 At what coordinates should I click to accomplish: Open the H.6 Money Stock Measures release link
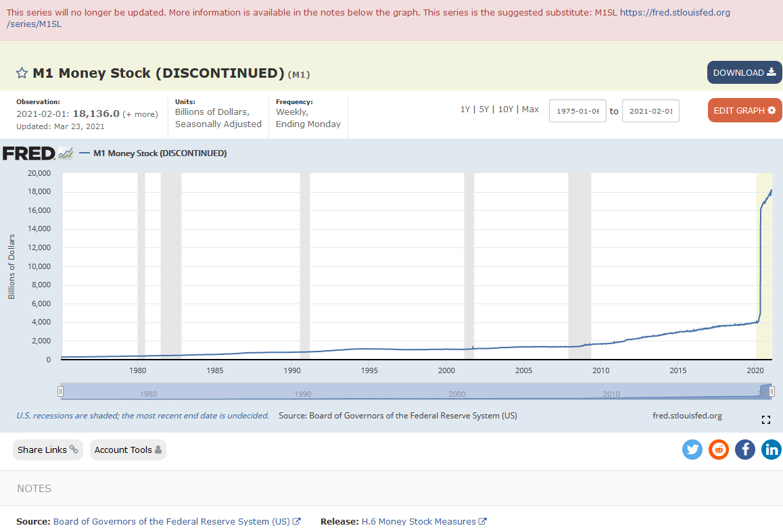(x=424, y=521)
